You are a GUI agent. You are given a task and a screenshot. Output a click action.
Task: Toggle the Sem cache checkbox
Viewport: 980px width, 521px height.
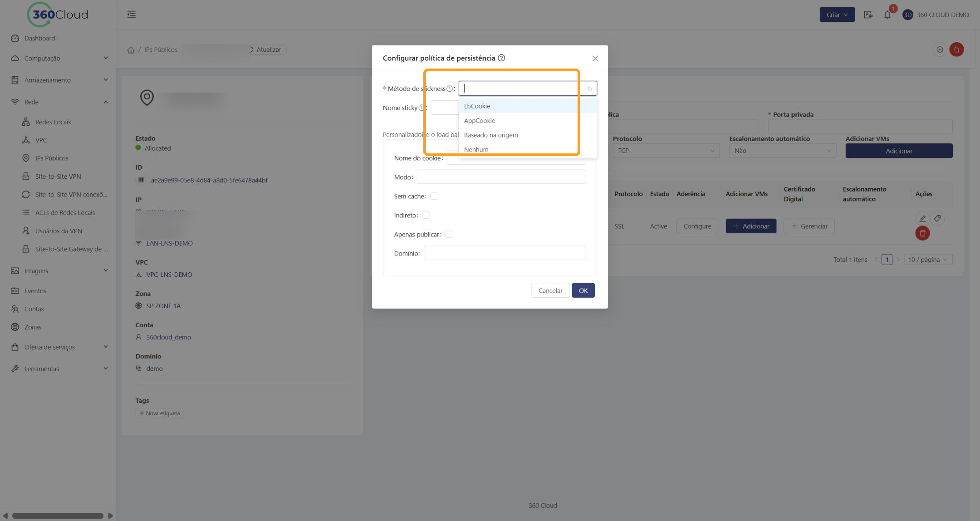434,197
